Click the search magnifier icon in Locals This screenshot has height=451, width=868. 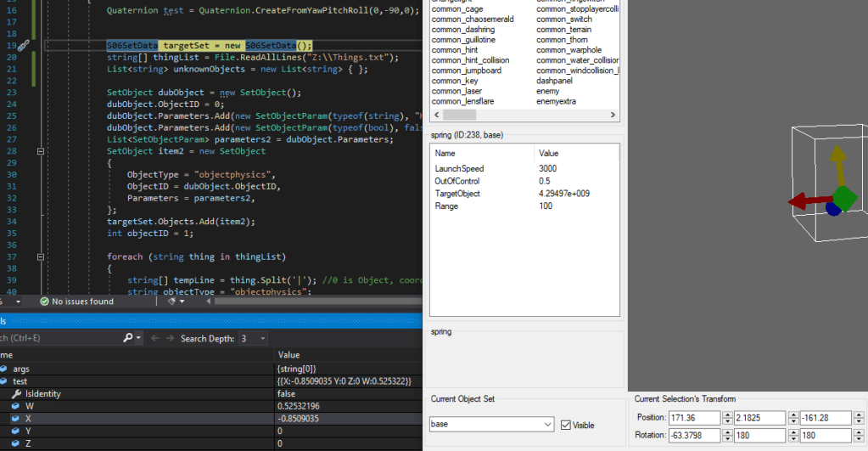click(129, 338)
